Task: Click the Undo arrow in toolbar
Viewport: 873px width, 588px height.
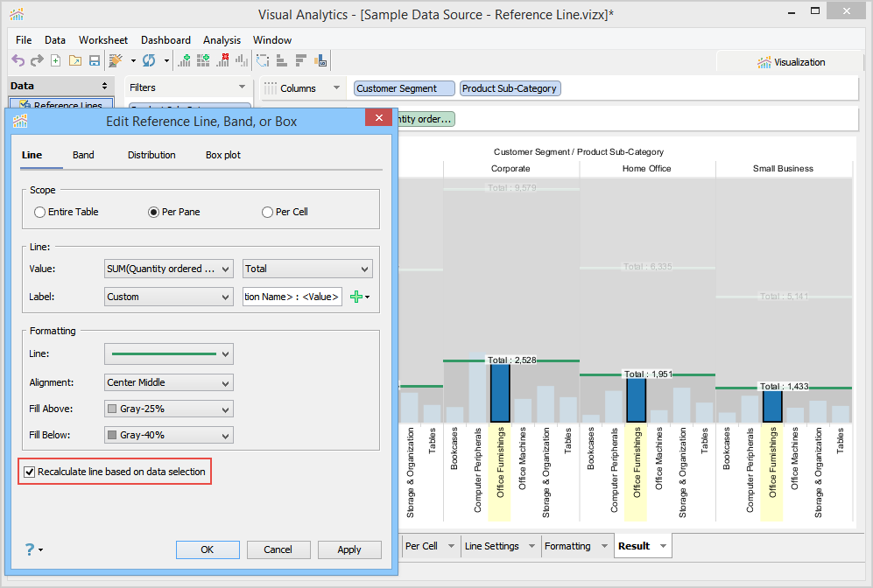Action: (x=18, y=60)
